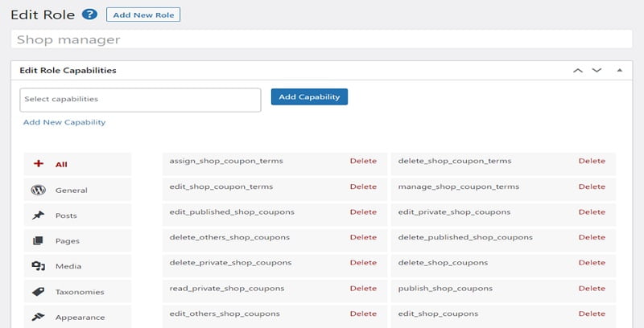Click the pages stack icon
The height and width of the screenshot is (328, 644).
[x=38, y=240]
